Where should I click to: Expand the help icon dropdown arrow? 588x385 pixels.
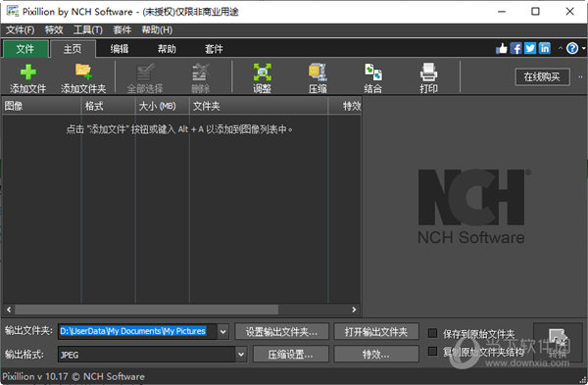[x=583, y=48]
